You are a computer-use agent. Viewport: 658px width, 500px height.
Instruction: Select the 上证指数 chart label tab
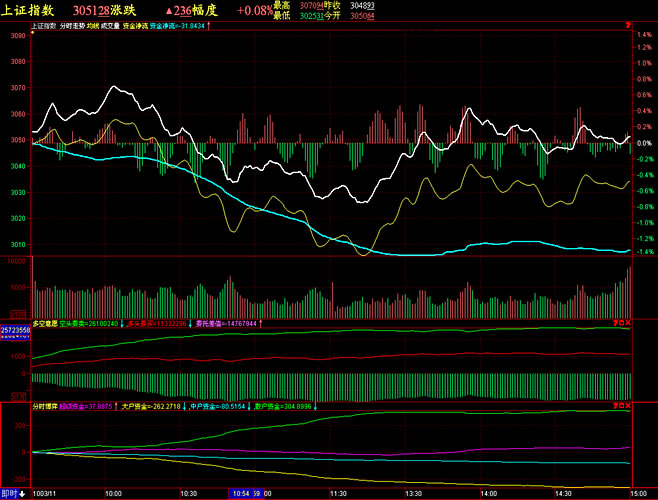coord(44,24)
